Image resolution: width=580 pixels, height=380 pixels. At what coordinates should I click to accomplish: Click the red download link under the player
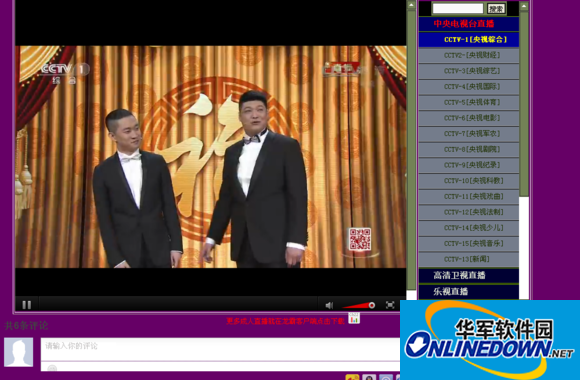point(285,321)
